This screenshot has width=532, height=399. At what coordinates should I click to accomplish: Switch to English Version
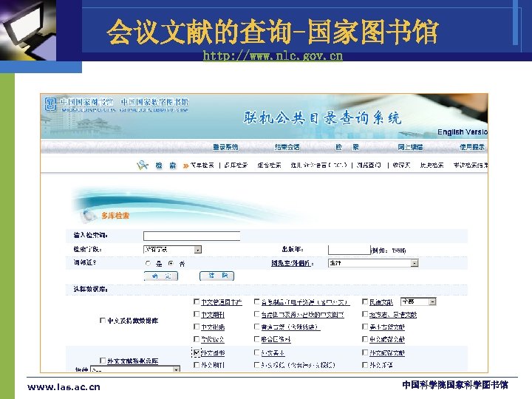(x=462, y=132)
